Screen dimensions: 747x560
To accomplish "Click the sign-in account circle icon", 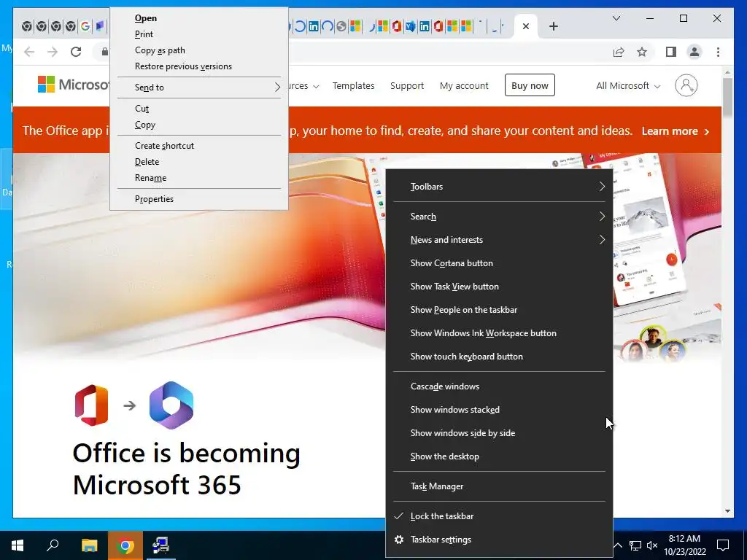I will coord(686,86).
